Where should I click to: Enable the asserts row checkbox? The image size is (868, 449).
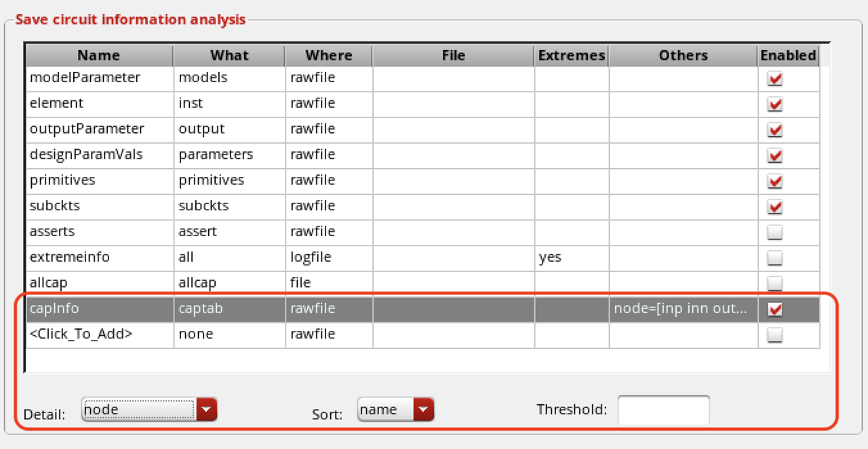(774, 233)
